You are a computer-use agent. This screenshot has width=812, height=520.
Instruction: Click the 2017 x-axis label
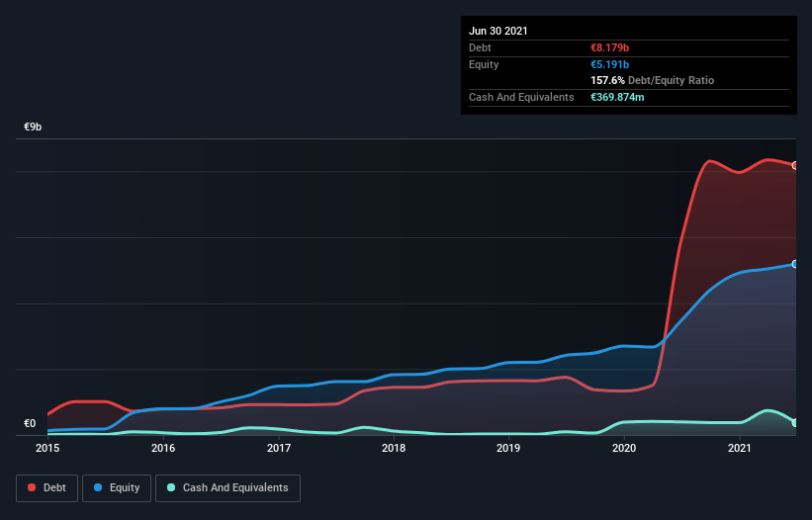[279, 448]
